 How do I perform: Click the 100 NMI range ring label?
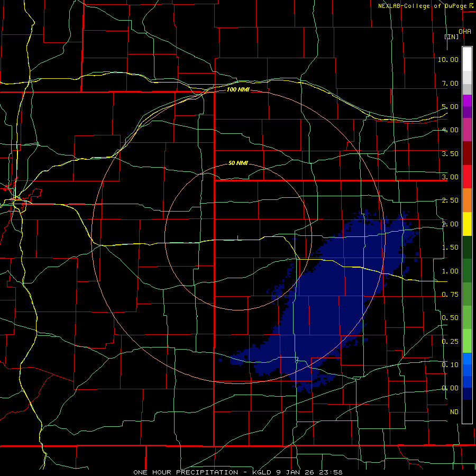238,89
